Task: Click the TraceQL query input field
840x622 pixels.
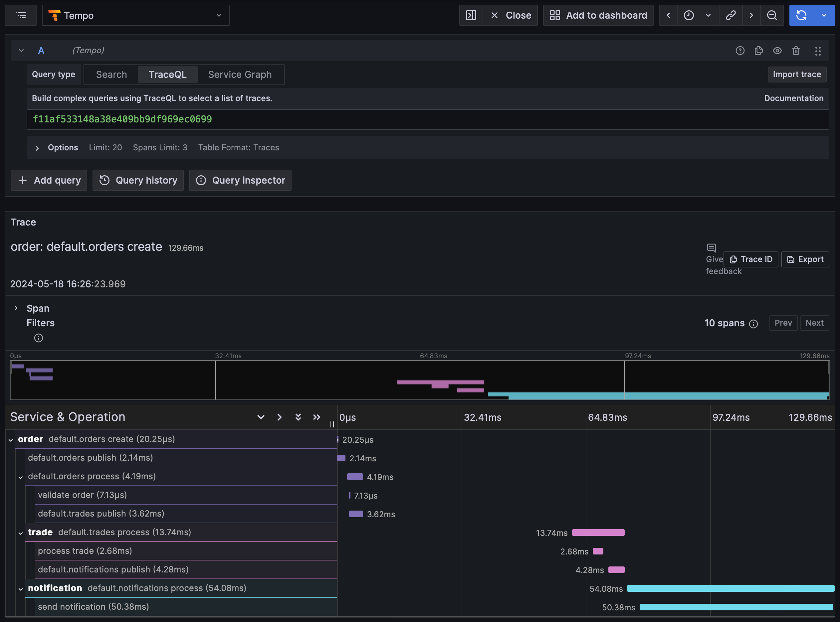Action: pos(427,119)
